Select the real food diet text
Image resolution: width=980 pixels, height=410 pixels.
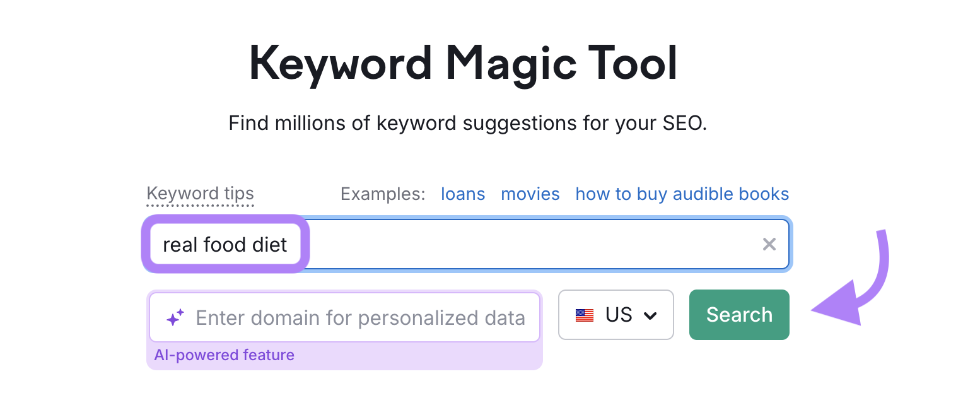coord(225,244)
